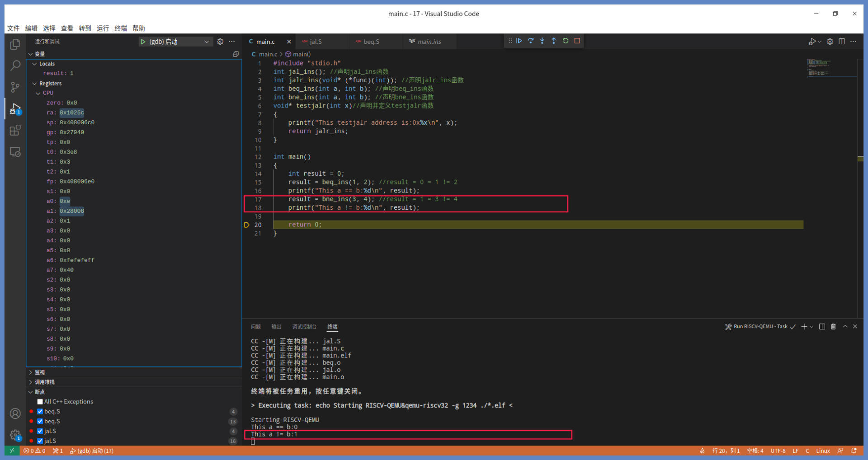Viewport: 868px width, 460px height.
Task: Open the Explorer view in activity bar
Action: [x=15, y=44]
